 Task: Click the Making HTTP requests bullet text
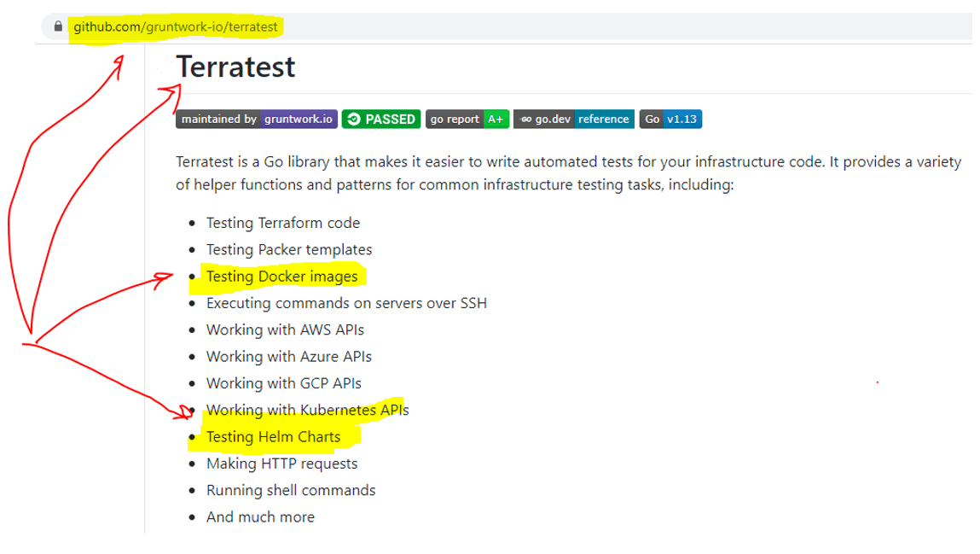tap(281, 464)
